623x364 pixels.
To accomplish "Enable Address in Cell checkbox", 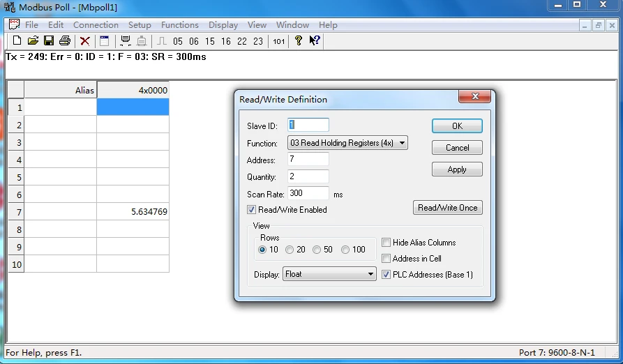I will tap(386, 259).
